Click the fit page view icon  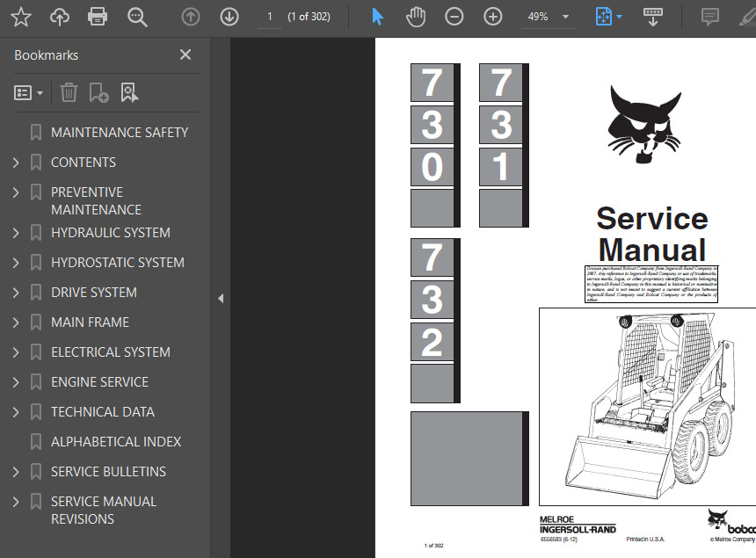pos(604,17)
